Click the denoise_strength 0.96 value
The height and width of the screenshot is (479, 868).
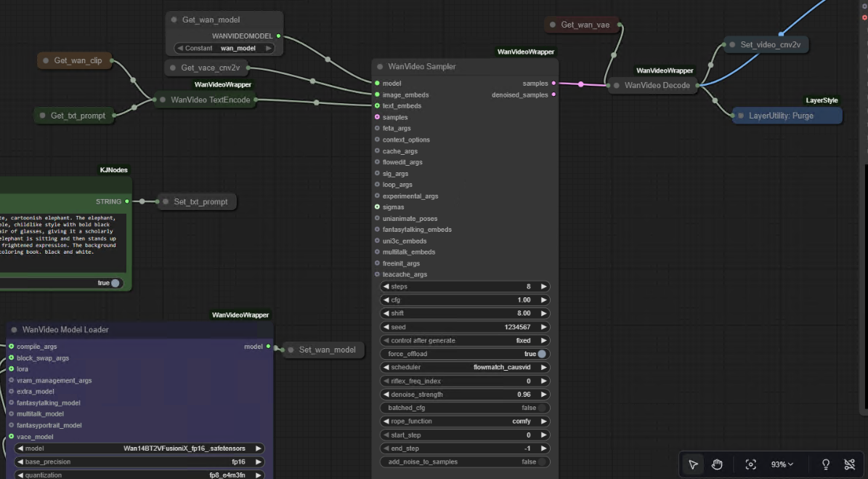[524, 395]
